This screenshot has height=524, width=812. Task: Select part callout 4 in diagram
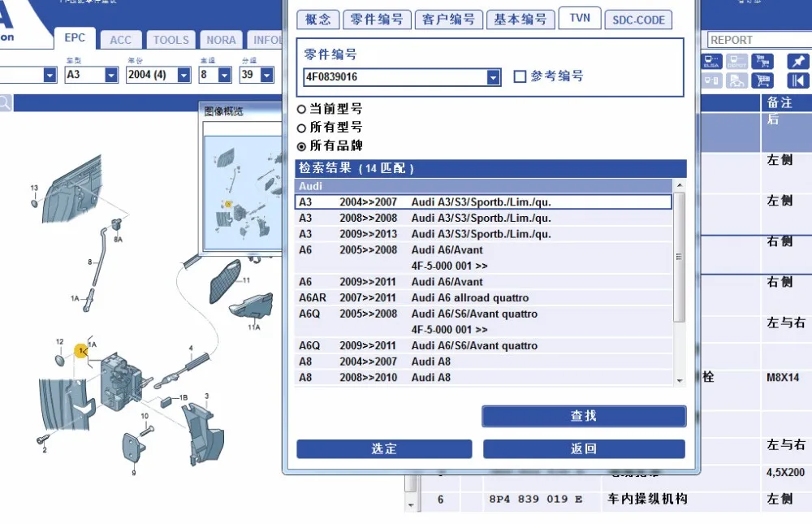[191, 349]
